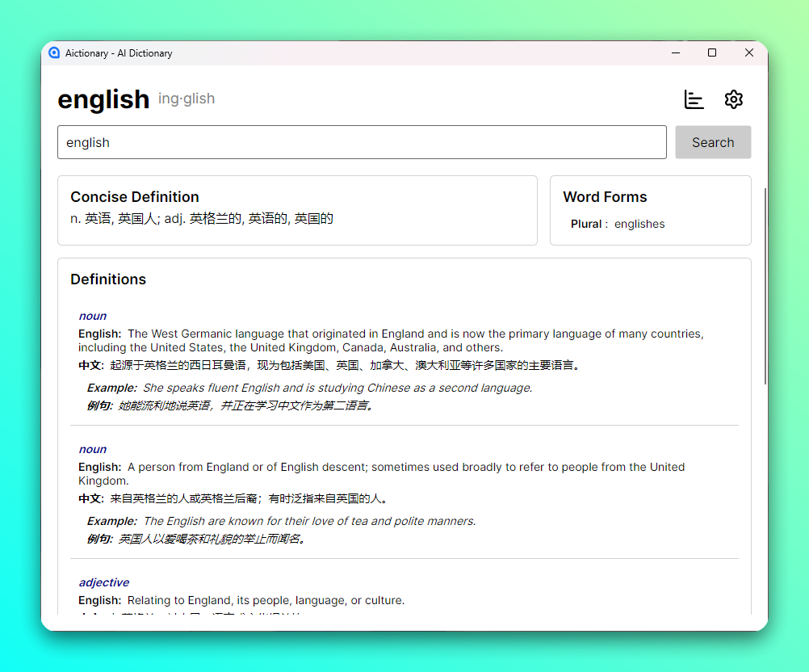Click the plural form "englishes"
809x672 pixels.
(639, 225)
